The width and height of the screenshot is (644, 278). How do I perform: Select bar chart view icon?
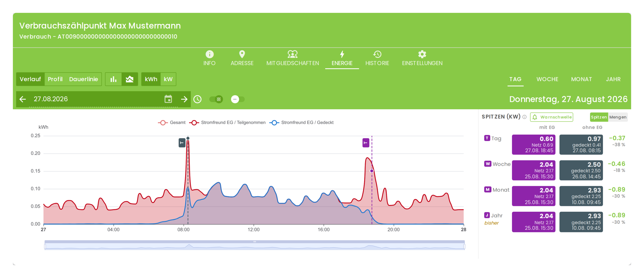[113, 79]
